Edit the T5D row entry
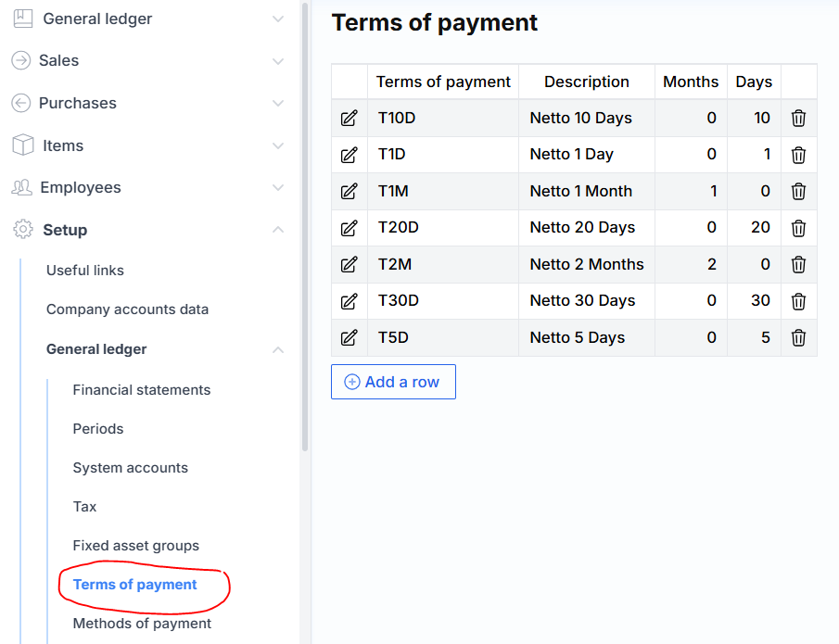839x644 pixels. click(x=349, y=337)
